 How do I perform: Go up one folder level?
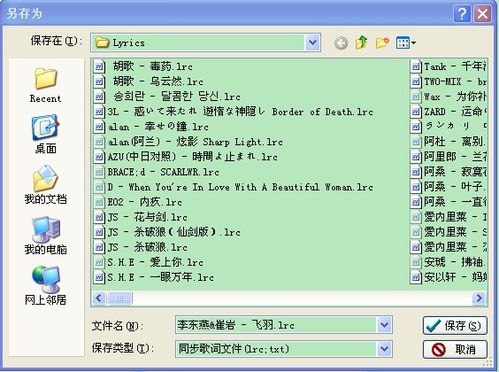tap(361, 43)
